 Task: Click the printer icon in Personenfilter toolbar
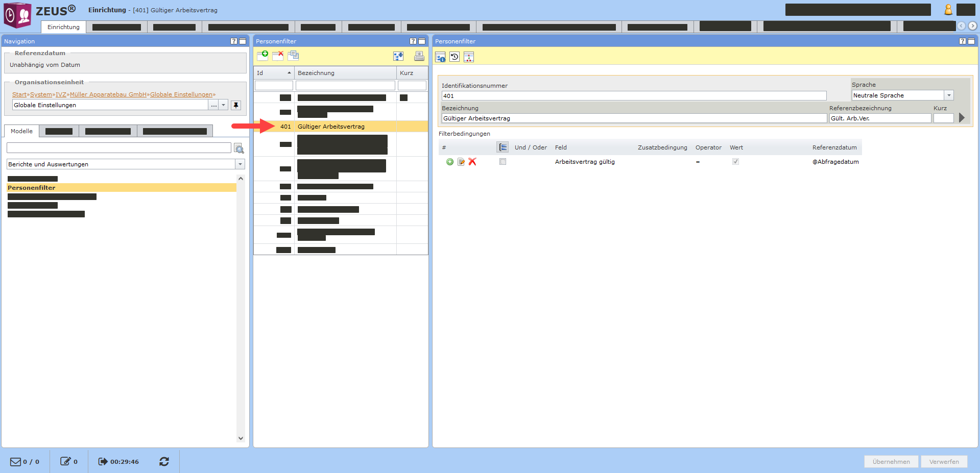[419, 56]
